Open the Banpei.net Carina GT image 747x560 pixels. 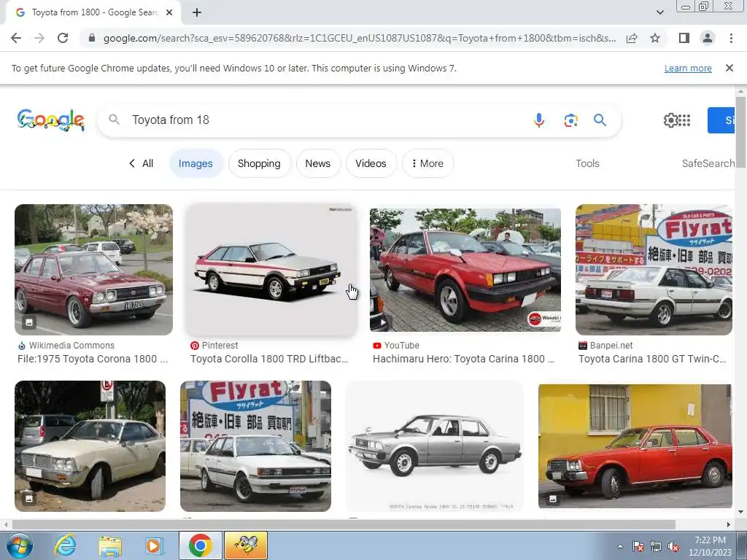(x=654, y=270)
